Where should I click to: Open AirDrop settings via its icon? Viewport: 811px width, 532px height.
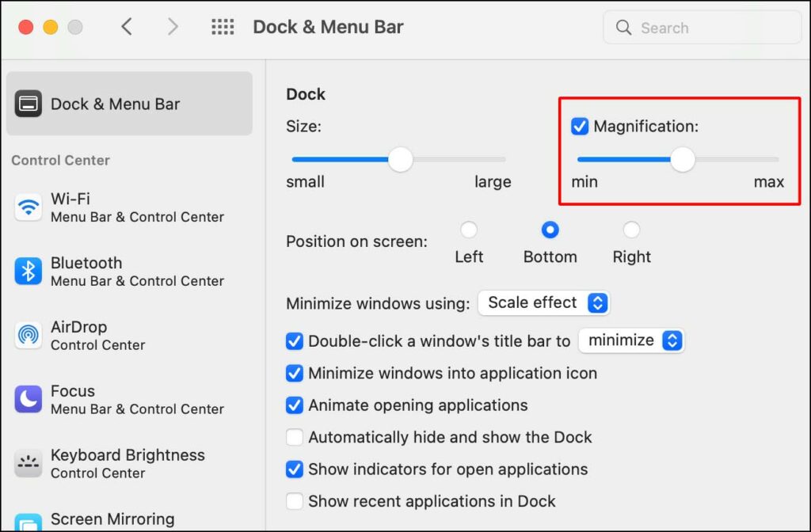[29, 336]
